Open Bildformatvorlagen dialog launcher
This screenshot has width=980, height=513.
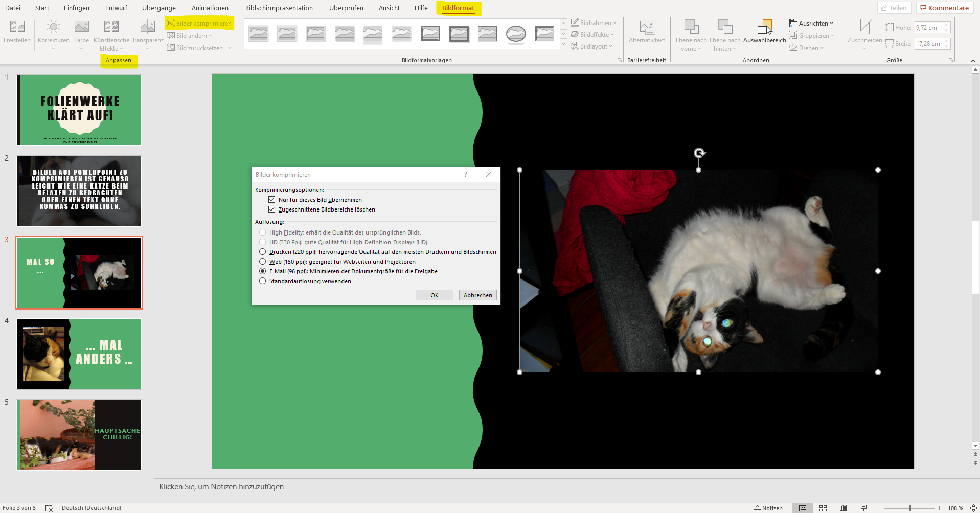(620, 60)
